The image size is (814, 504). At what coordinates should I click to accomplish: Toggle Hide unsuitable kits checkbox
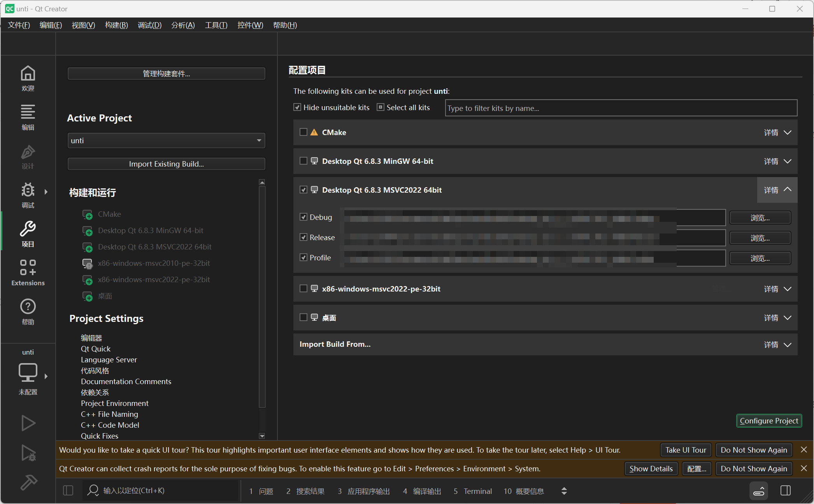tap(297, 107)
